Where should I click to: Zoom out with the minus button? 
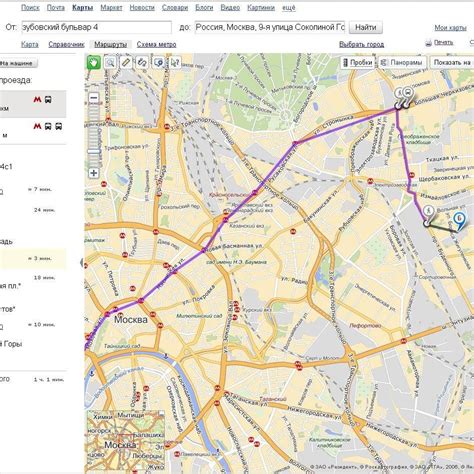94,98
